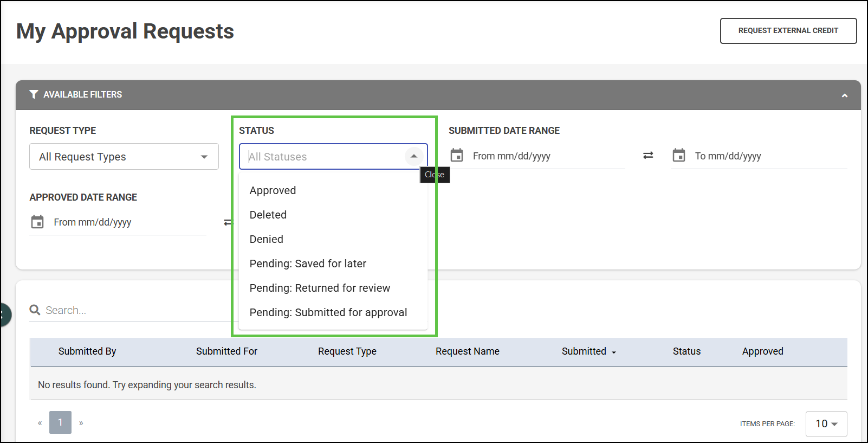This screenshot has width=868, height=443.
Task: Collapse the Available Filters panel chevron
Action: click(844, 95)
